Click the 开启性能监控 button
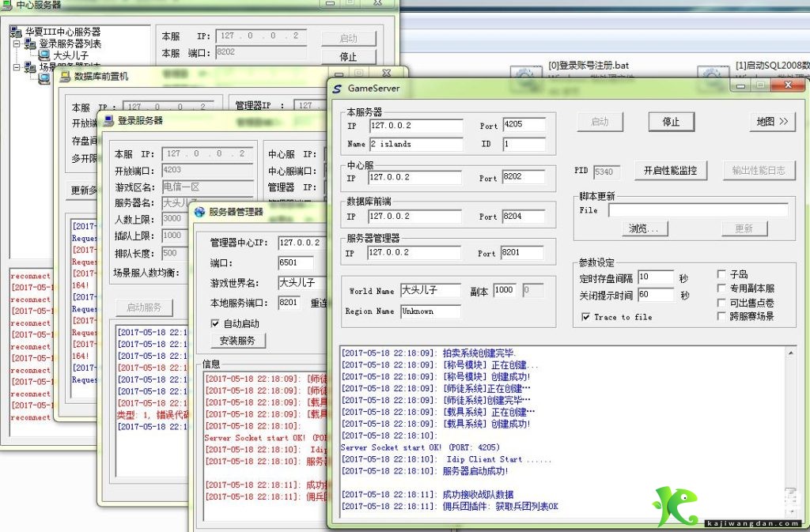810x532 pixels. coord(670,170)
